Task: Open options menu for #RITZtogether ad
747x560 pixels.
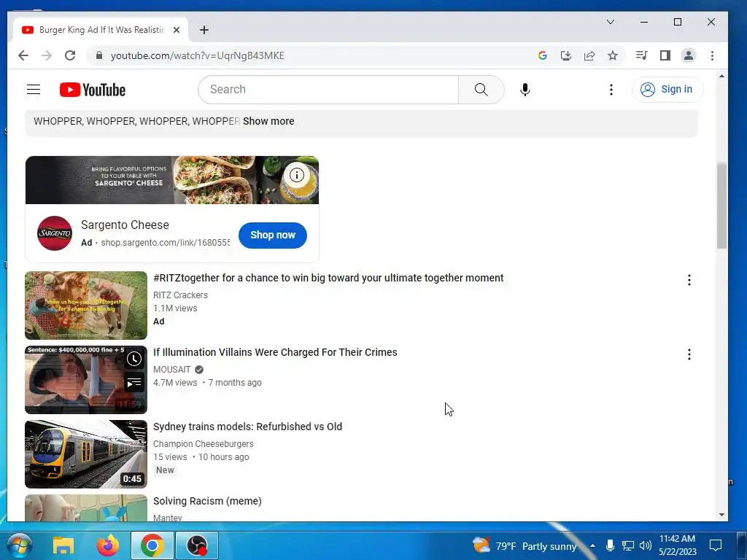Action: 689,280
